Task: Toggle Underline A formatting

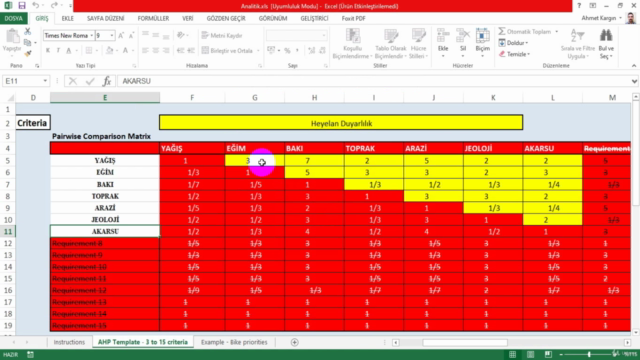Action: 68,51
